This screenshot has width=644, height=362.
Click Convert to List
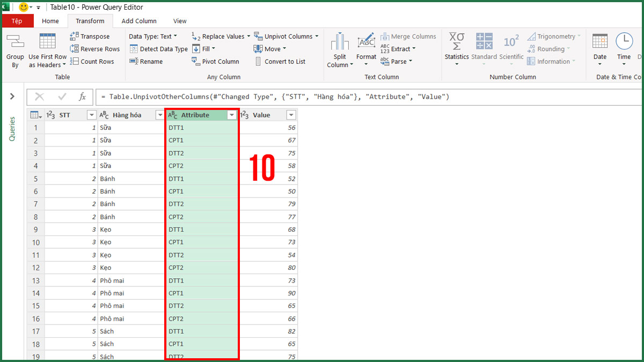(x=282, y=61)
